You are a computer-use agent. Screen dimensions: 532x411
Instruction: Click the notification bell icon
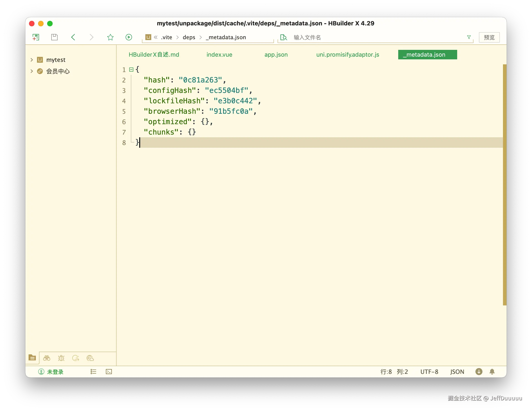click(x=492, y=372)
